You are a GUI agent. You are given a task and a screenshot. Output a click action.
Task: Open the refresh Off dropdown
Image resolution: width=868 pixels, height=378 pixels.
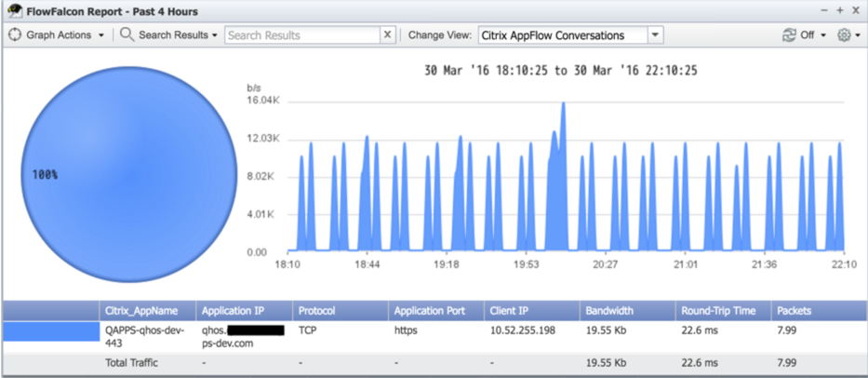point(812,35)
